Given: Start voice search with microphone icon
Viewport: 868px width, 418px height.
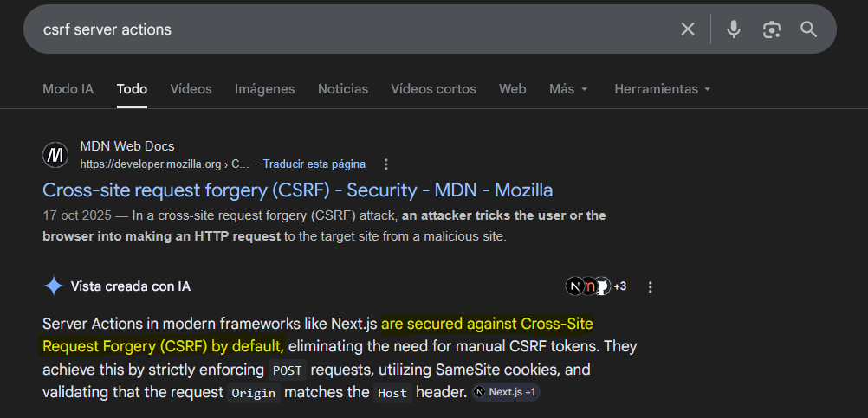Looking at the screenshot, I should tap(734, 29).
